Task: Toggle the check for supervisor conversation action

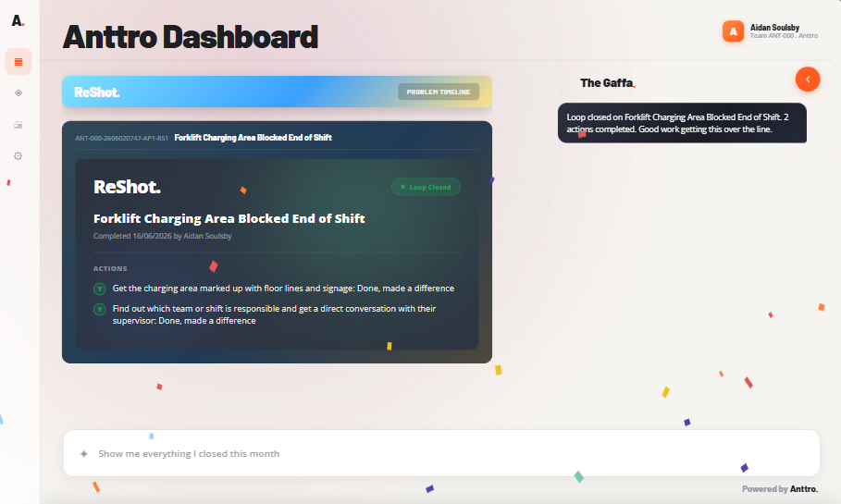Action: point(100,310)
